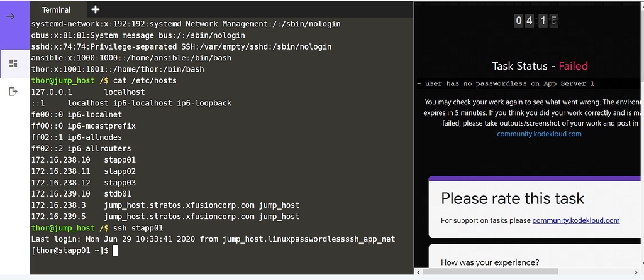The height and width of the screenshot is (280, 644).
Task: Click the right arrow icon in the sidebar
Action: [x=11, y=16]
